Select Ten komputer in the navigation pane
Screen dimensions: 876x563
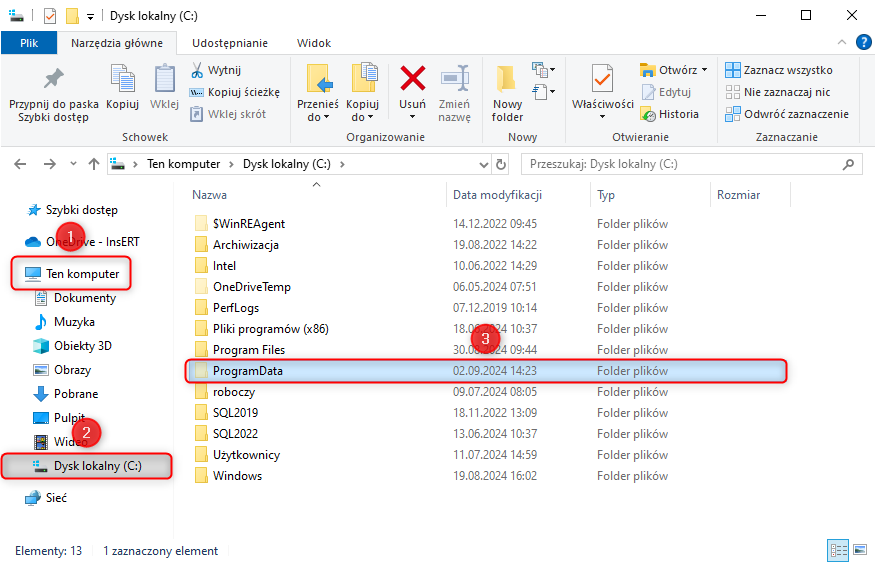(x=72, y=274)
